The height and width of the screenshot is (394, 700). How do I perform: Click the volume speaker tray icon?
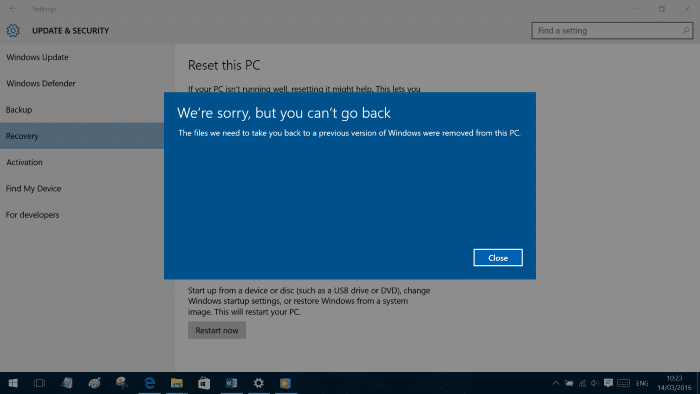595,383
